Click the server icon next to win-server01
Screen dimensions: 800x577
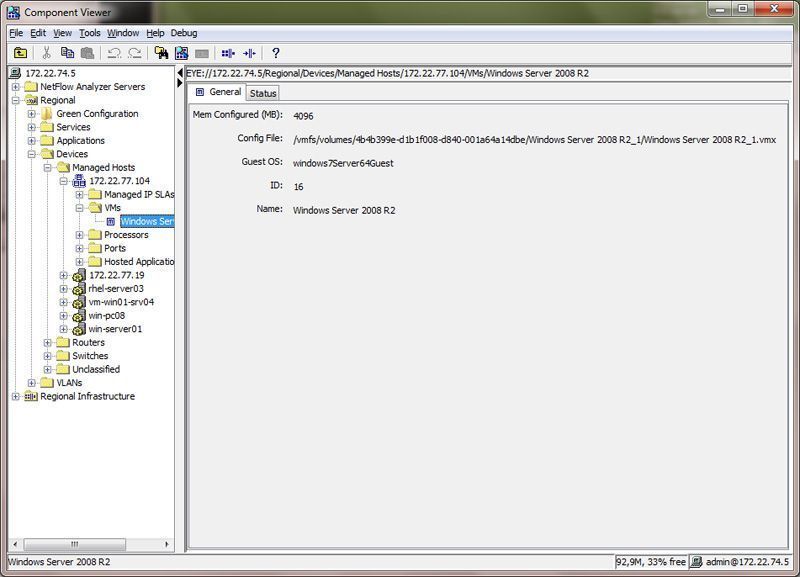(x=79, y=330)
